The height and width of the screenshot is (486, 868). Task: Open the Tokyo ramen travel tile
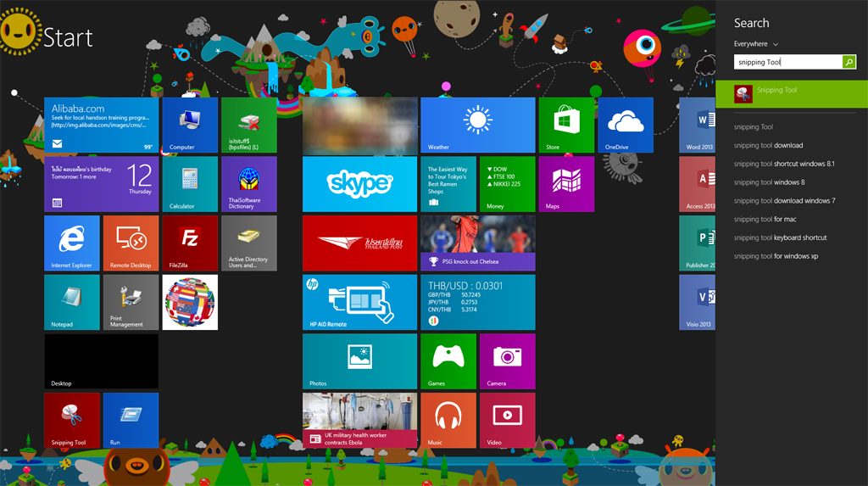(x=448, y=184)
